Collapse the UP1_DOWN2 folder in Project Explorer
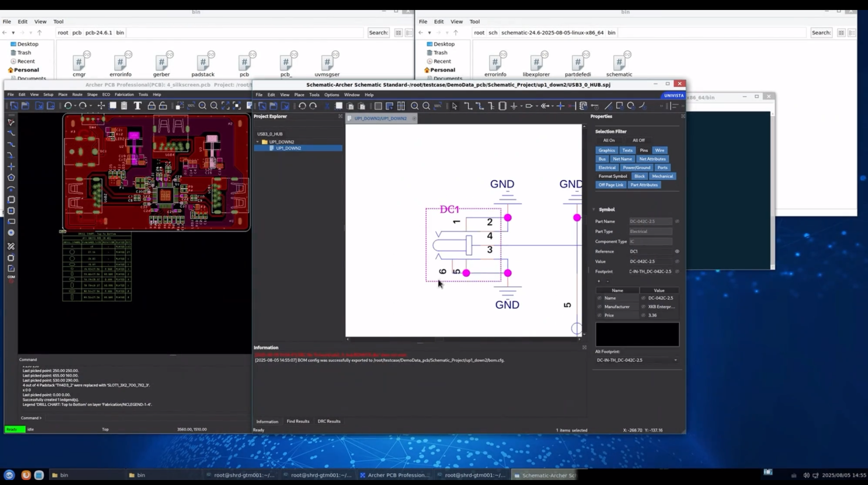868x485 pixels. coord(258,142)
